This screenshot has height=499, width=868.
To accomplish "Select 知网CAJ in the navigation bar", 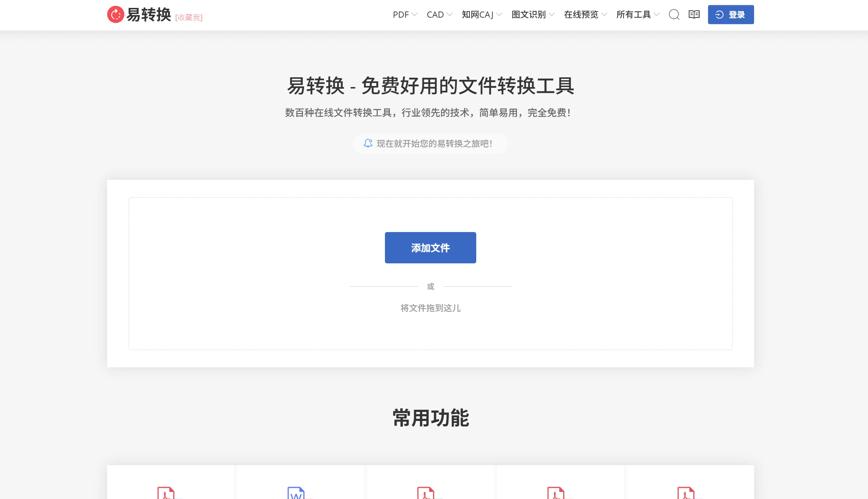I will 478,15.
